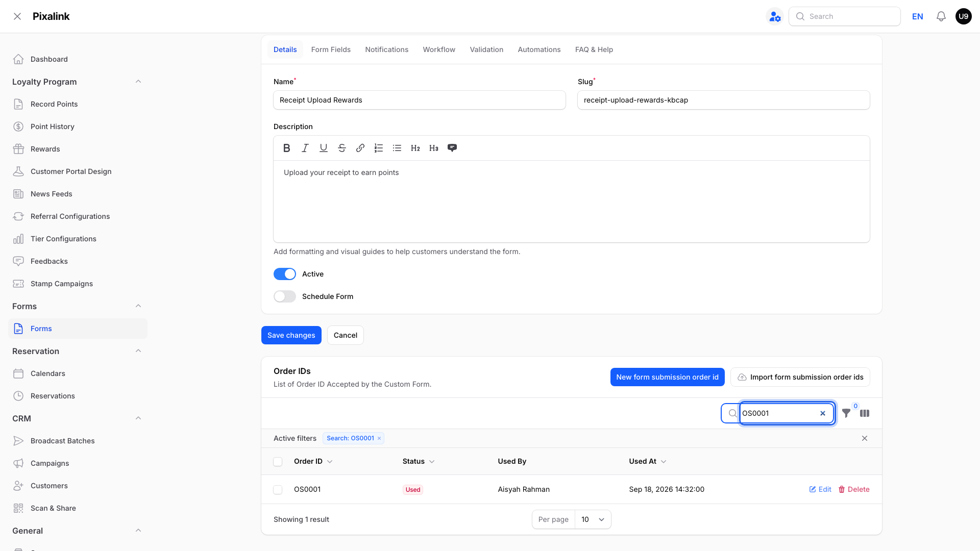Open Tier Configurations
Viewport: 980px width, 551px height.
(x=78, y=239)
